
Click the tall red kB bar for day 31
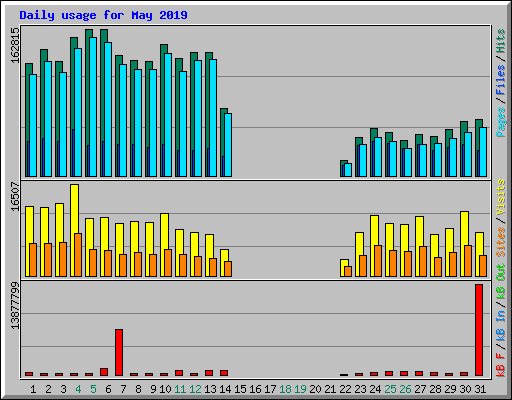click(479, 330)
